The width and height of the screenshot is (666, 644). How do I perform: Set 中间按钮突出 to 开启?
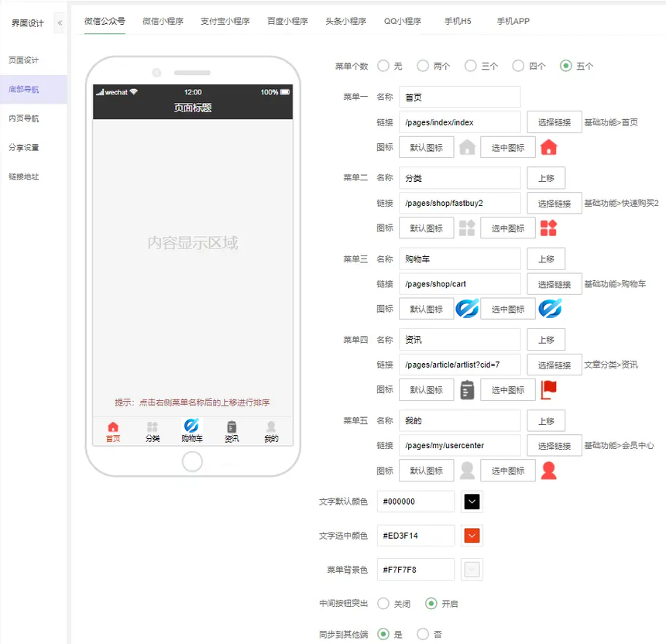431,603
